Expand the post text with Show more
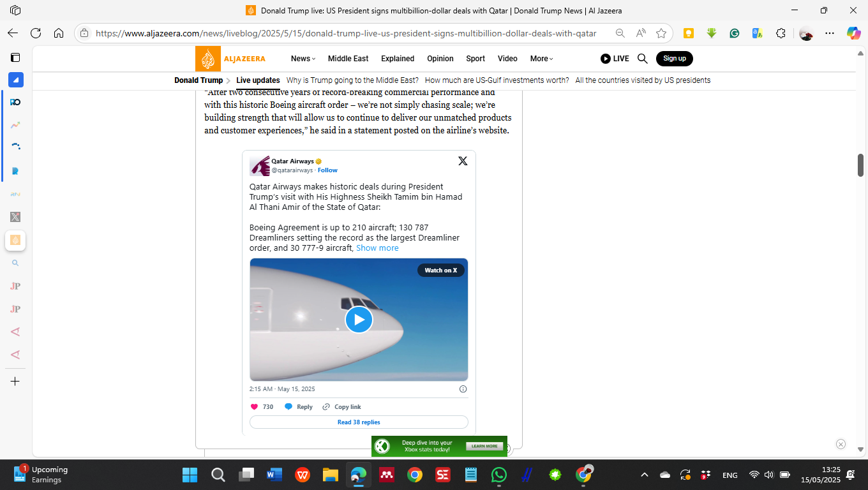The height and width of the screenshot is (490, 868). pos(377,248)
